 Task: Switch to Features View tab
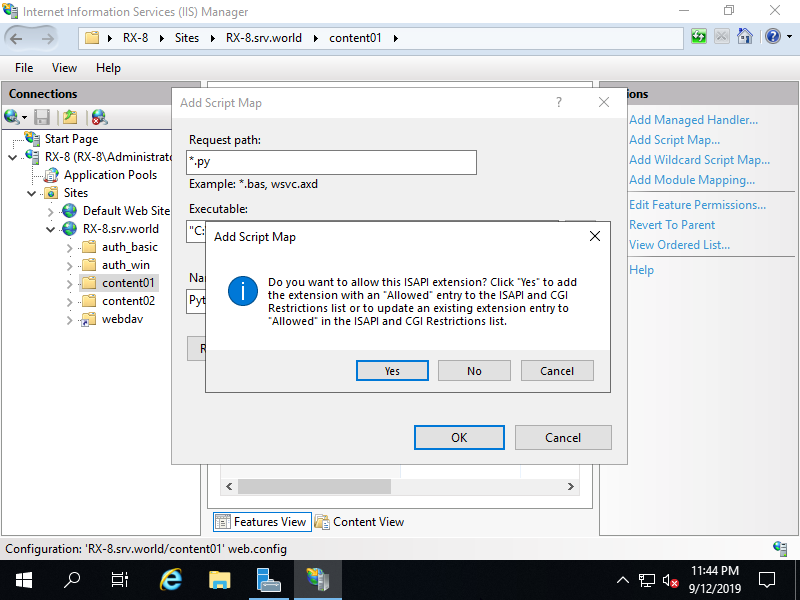coord(262,522)
